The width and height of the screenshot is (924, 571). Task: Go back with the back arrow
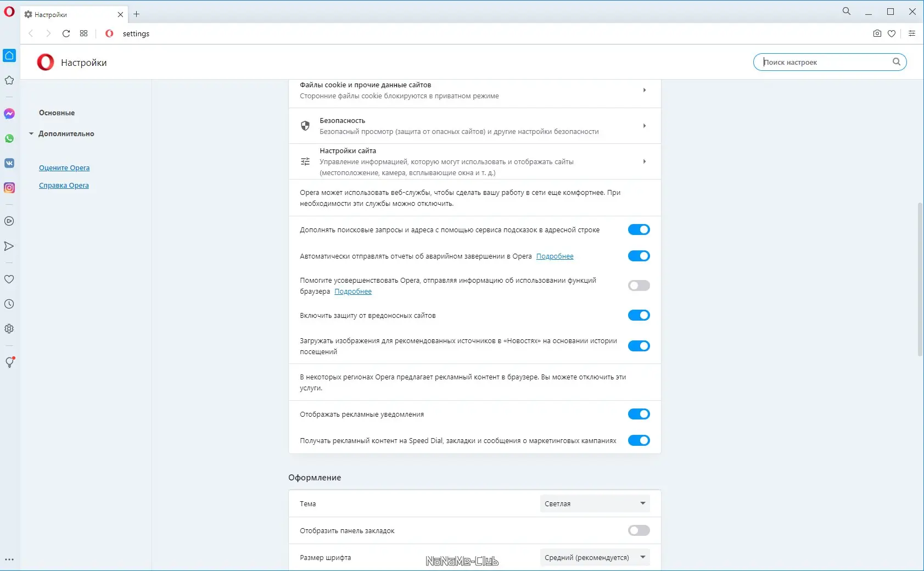click(x=31, y=33)
